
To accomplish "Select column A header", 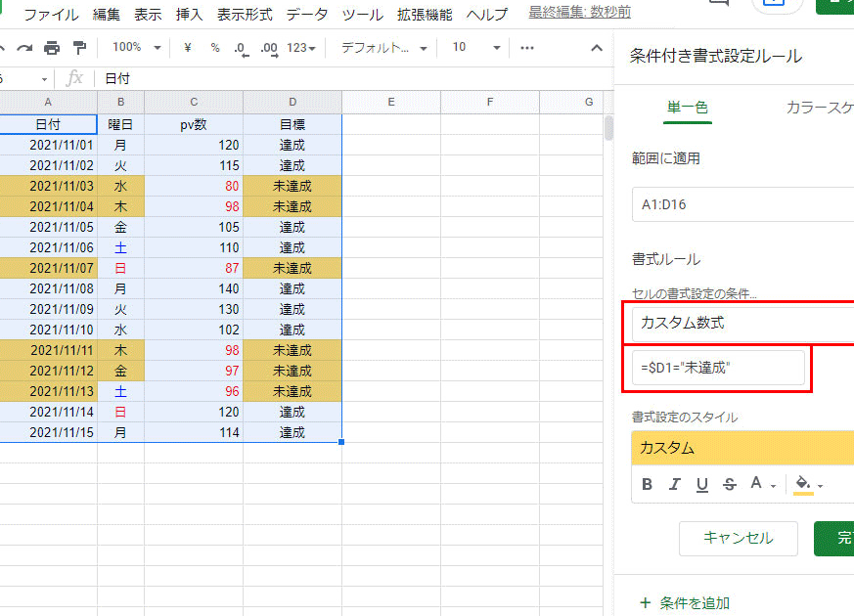I will coord(48,103).
